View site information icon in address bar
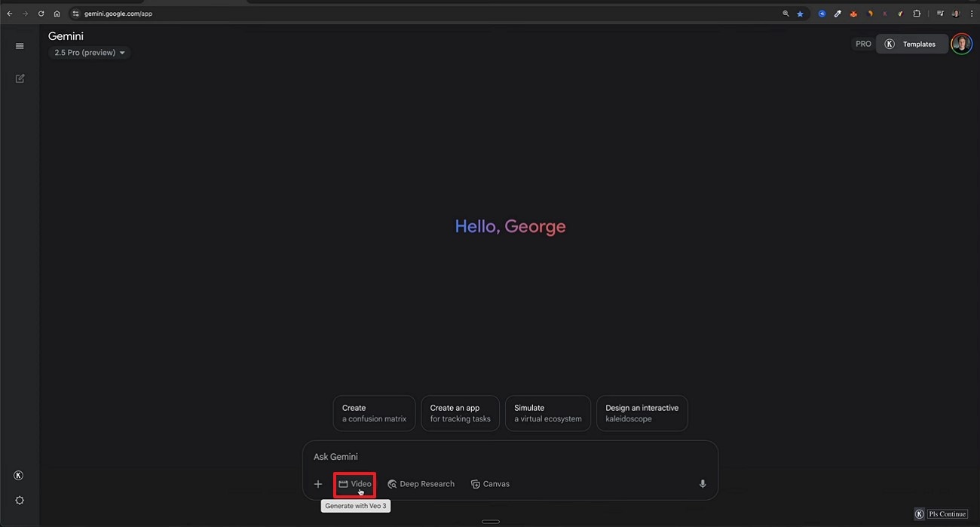Image resolution: width=980 pixels, height=527 pixels. point(75,14)
